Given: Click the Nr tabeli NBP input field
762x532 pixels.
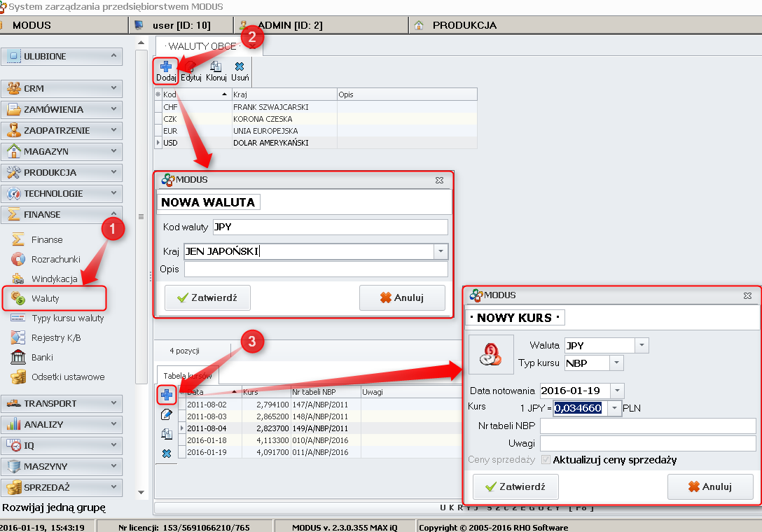Looking at the screenshot, I should pos(647,426).
